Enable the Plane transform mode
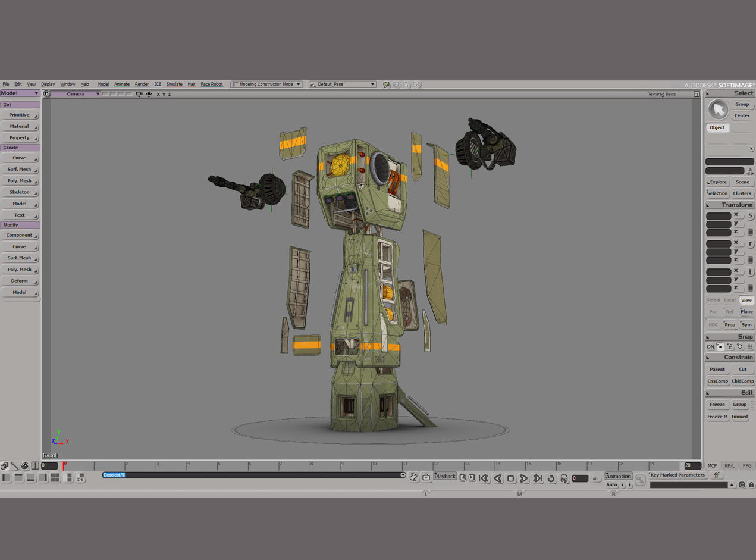Viewport: 756px width, 560px height. (746, 312)
